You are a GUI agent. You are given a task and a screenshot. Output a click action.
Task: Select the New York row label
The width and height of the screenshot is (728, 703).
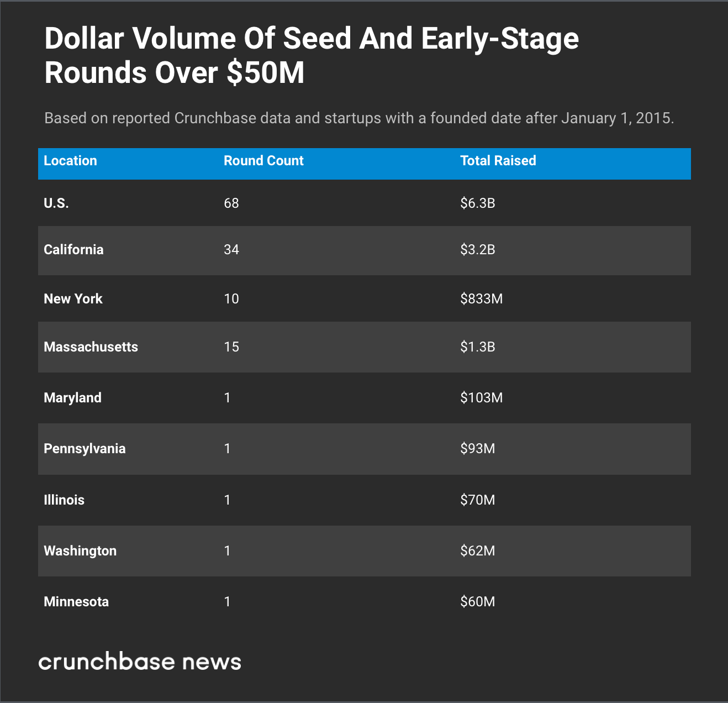[73, 299]
